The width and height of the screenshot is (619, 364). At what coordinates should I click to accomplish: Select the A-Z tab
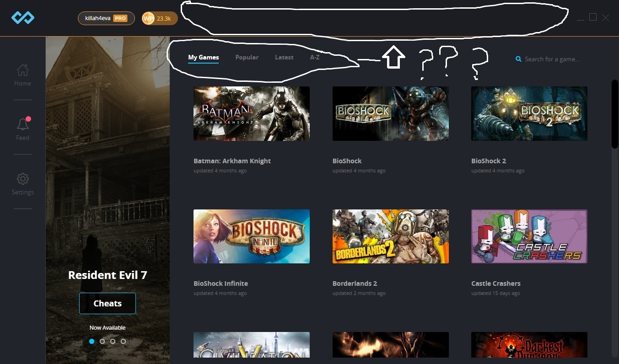(315, 58)
